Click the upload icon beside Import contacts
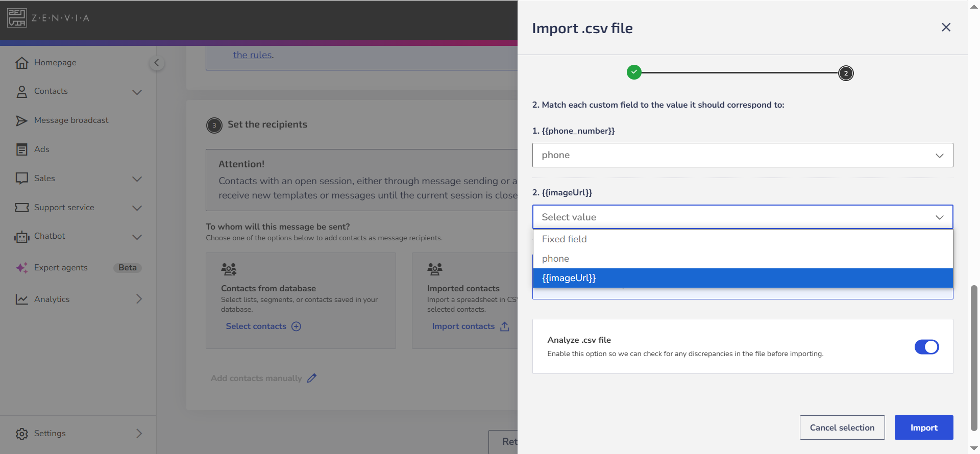 pyautogui.click(x=505, y=326)
